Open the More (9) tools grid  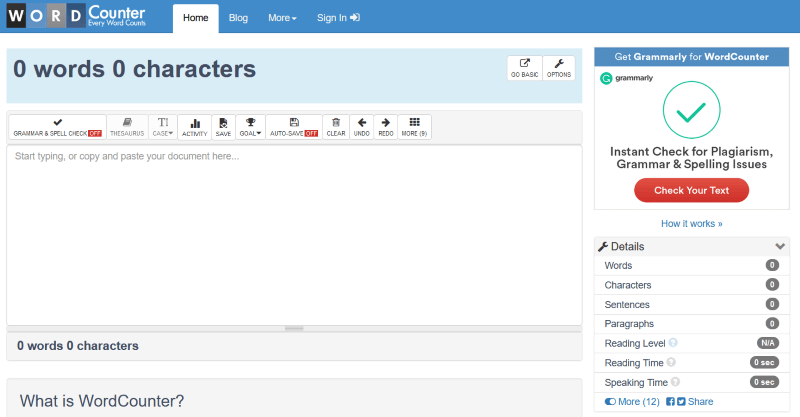(414, 127)
